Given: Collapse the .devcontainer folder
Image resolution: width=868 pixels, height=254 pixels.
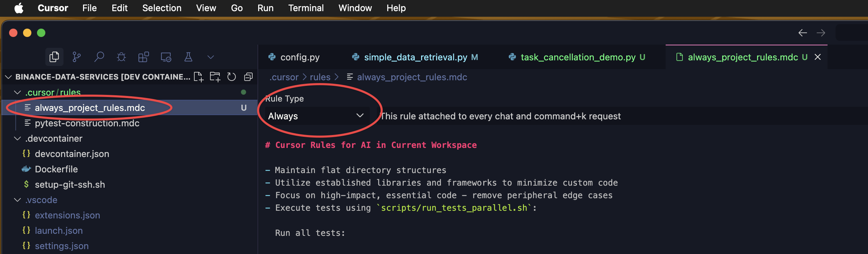Looking at the screenshot, I should click(17, 139).
